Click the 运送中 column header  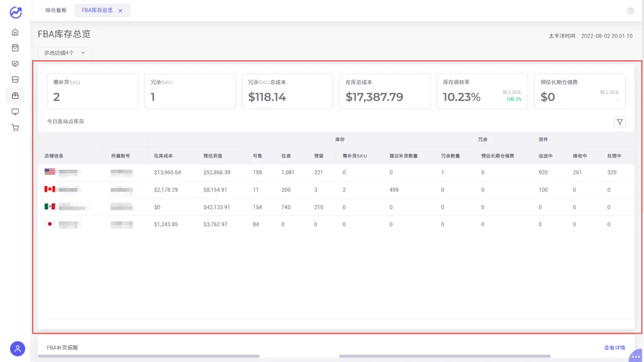pyautogui.click(x=545, y=156)
